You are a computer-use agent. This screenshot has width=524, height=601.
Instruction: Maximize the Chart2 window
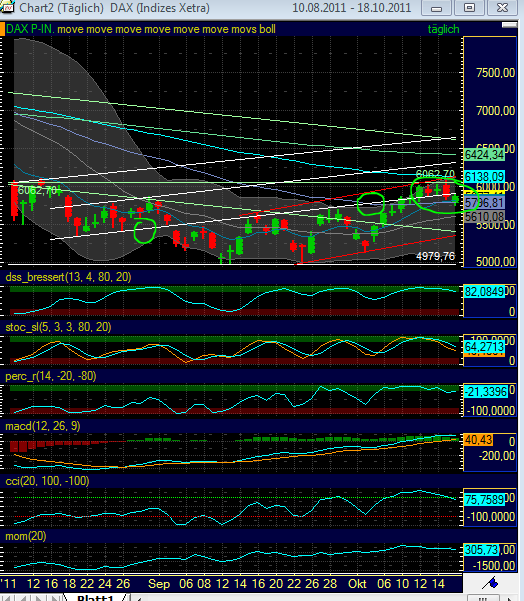click(x=469, y=8)
